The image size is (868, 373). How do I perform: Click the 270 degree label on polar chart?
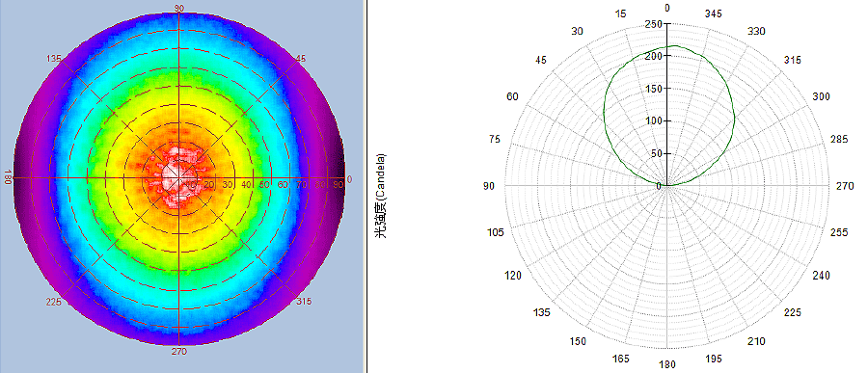click(x=845, y=187)
